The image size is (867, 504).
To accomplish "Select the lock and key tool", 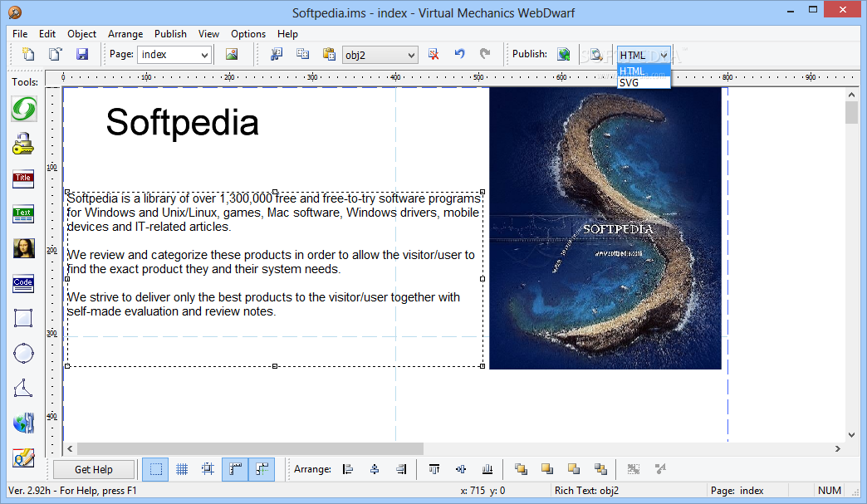I will click(24, 144).
